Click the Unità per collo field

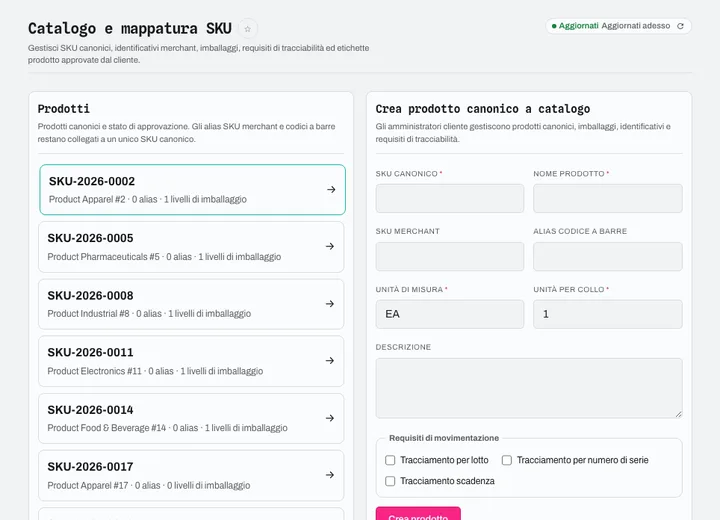pos(608,314)
